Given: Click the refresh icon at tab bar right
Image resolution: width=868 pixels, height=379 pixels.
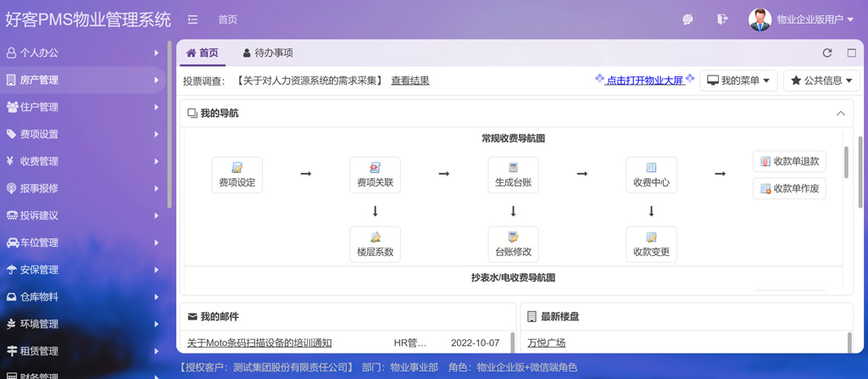Looking at the screenshot, I should click(827, 53).
